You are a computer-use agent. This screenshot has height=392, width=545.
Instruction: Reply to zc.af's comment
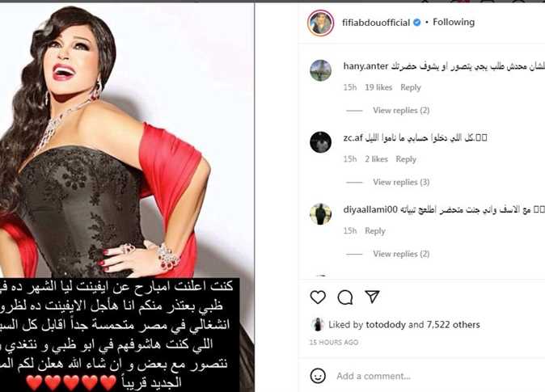coord(406,159)
